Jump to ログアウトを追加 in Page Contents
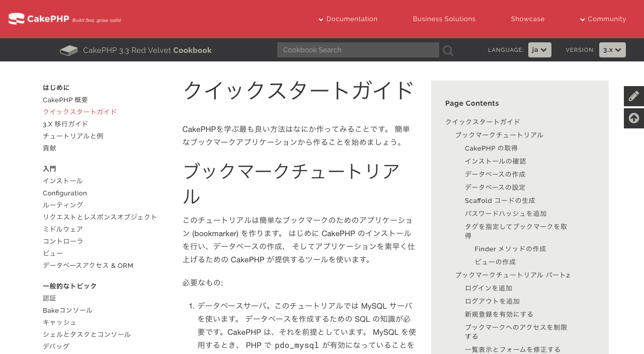 point(492,301)
